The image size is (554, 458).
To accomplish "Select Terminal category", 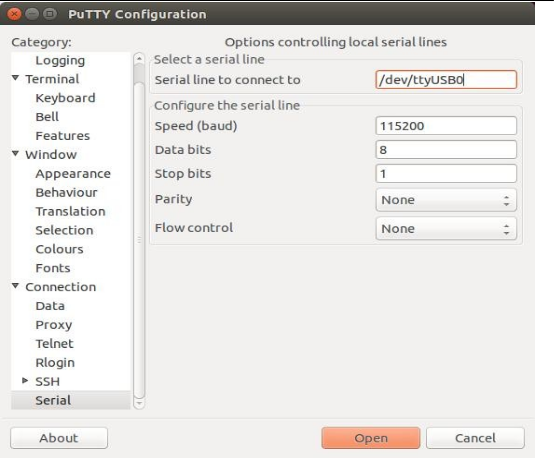I will point(52,79).
